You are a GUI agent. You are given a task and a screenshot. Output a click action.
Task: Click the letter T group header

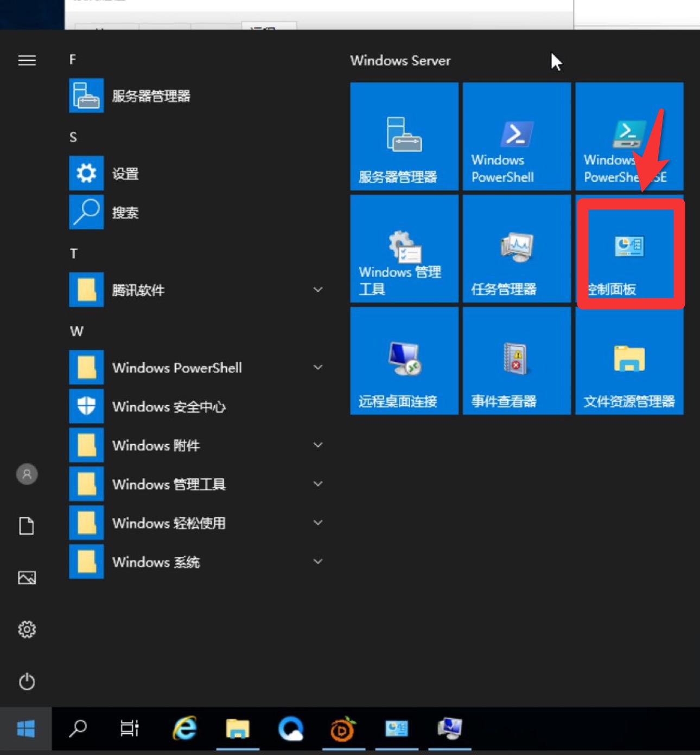(x=74, y=253)
